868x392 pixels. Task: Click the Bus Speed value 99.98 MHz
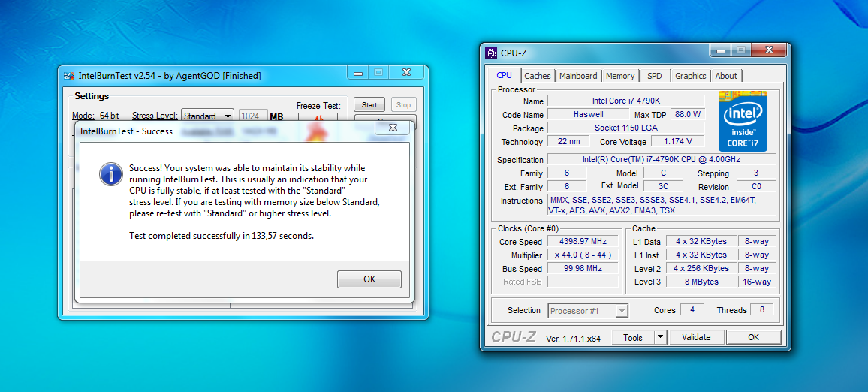click(583, 268)
